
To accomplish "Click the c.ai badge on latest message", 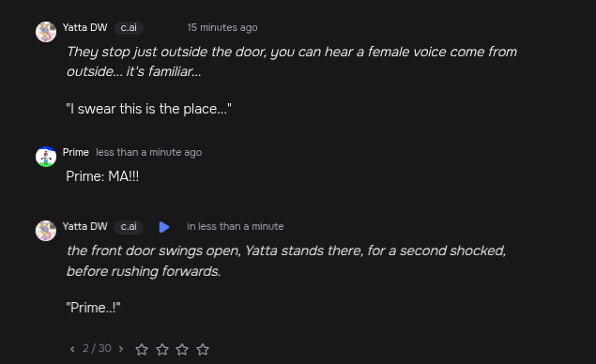I will coord(129,227).
